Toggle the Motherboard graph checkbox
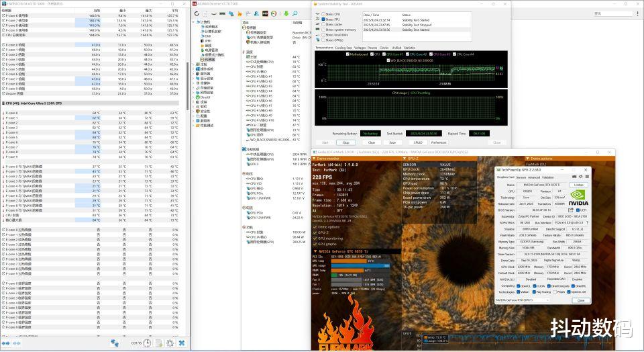Viewport: 644px width, 352px height. [x=346, y=54]
